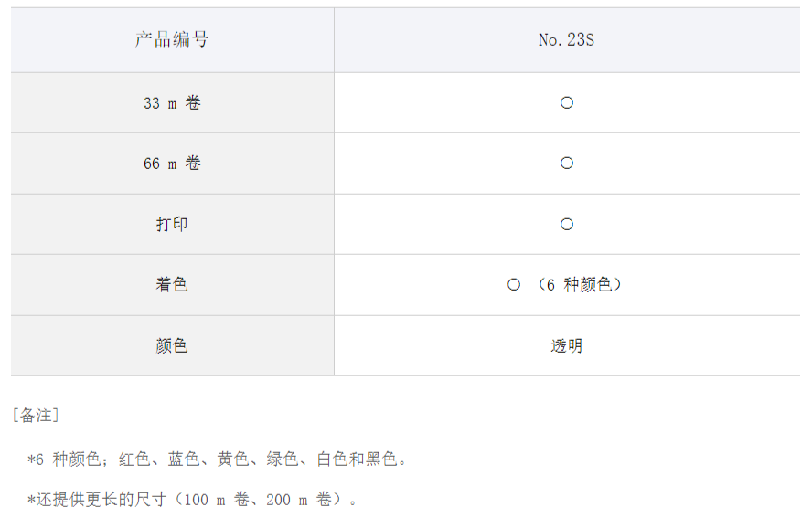Click the 200 m 卷 text in notes

[299, 500]
